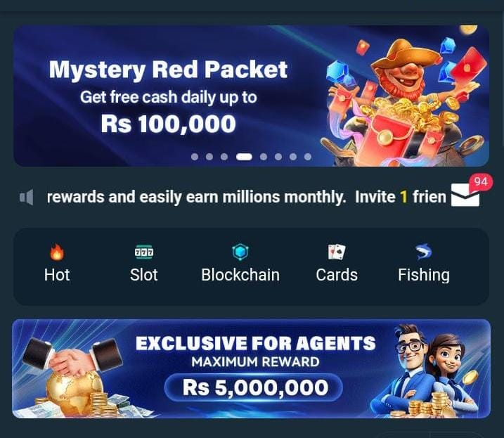This screenshot has width=504, height=438.
Task: Open the Mystery Red Packet banner
Action: click(x=252, y=96)
